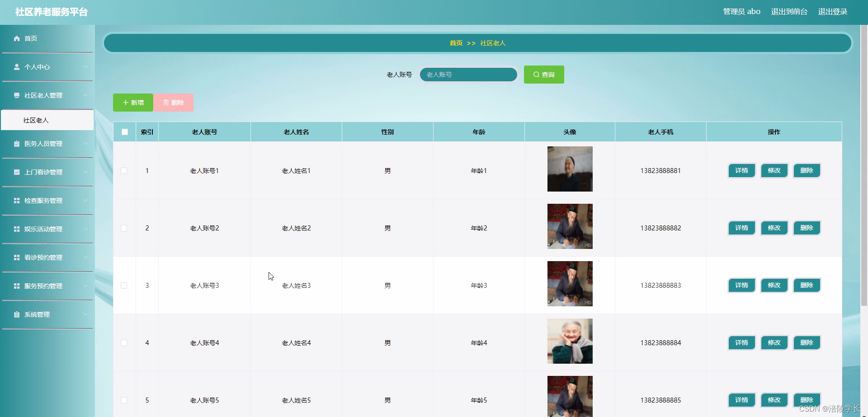Open 娱乐活动管理 using its icon
The image size is (868, 417).
tap(16, 229)
